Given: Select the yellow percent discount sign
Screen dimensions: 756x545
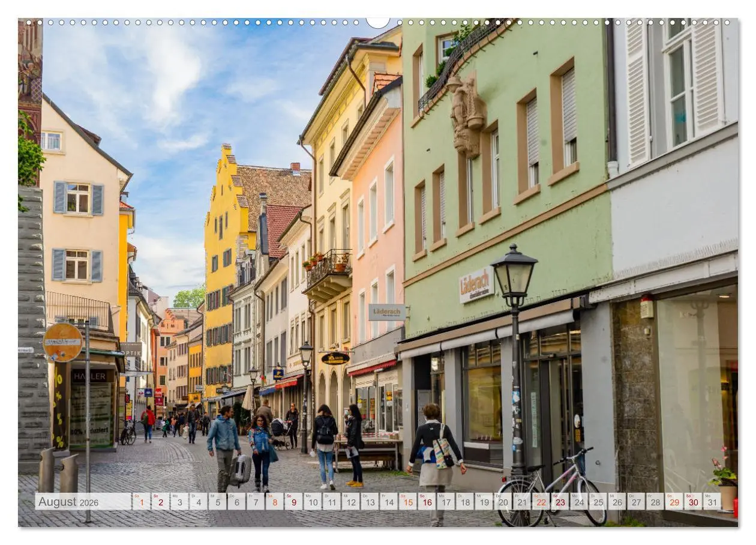Looking at the screenshot, I should (x=59, y=397).
